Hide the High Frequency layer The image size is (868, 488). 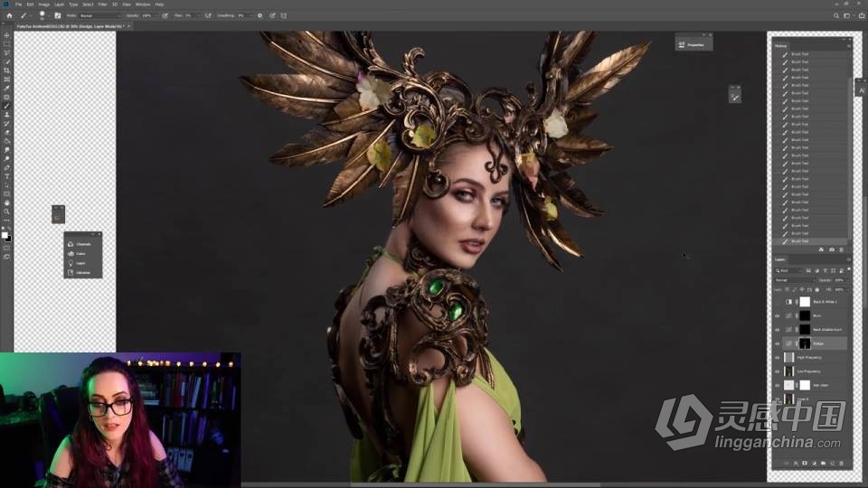tap(778, 358)
